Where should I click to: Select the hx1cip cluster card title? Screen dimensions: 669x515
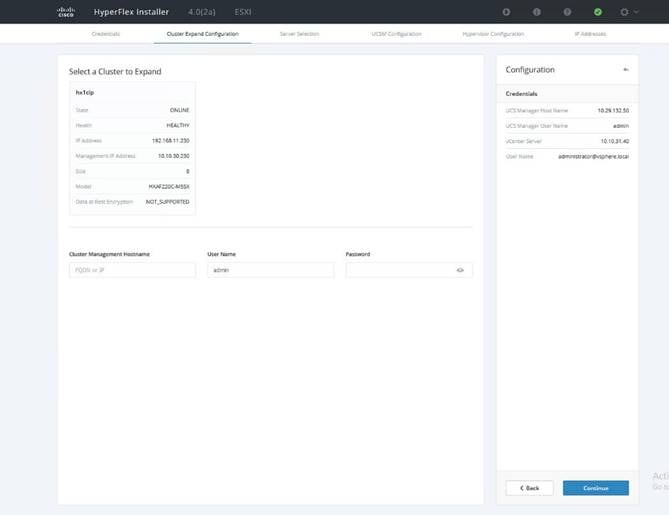tap(85, 92)
